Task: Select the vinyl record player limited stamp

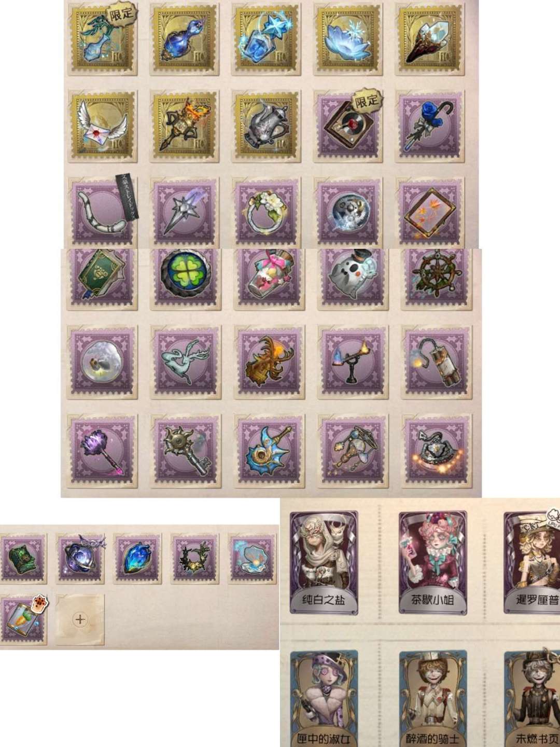Action: click(348, 125)
